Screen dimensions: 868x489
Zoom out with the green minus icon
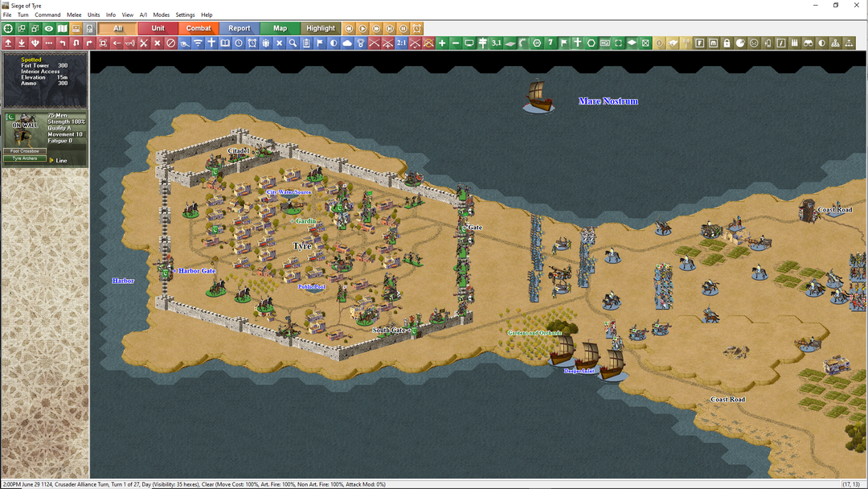pos(456,43)
